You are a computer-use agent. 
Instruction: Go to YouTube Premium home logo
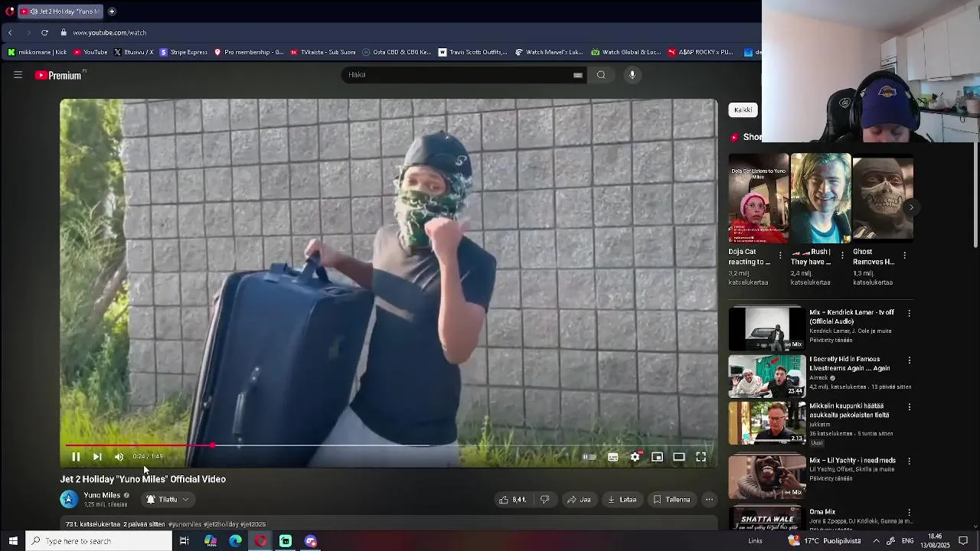tap(59, 75)
